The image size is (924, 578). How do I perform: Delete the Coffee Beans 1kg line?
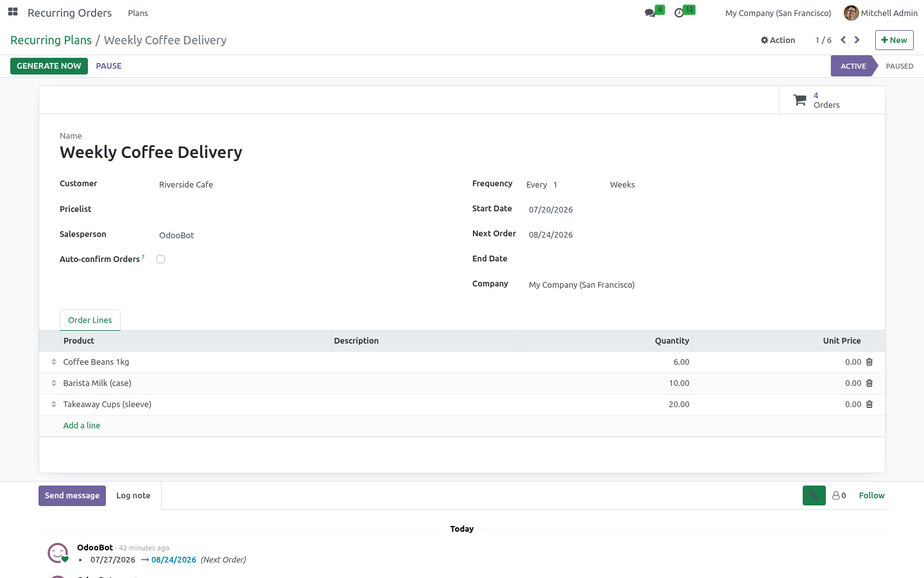[869, 362]
